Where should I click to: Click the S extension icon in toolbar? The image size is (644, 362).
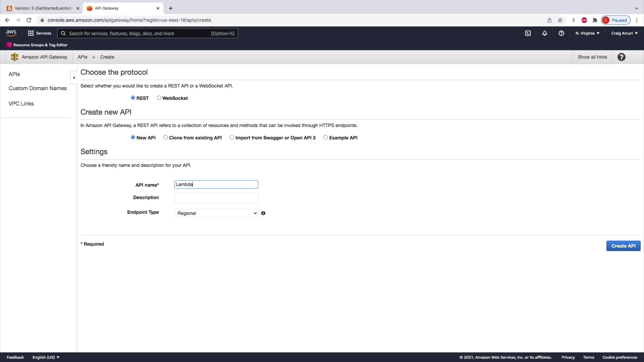pyautogui.click(x=573, y=20)
